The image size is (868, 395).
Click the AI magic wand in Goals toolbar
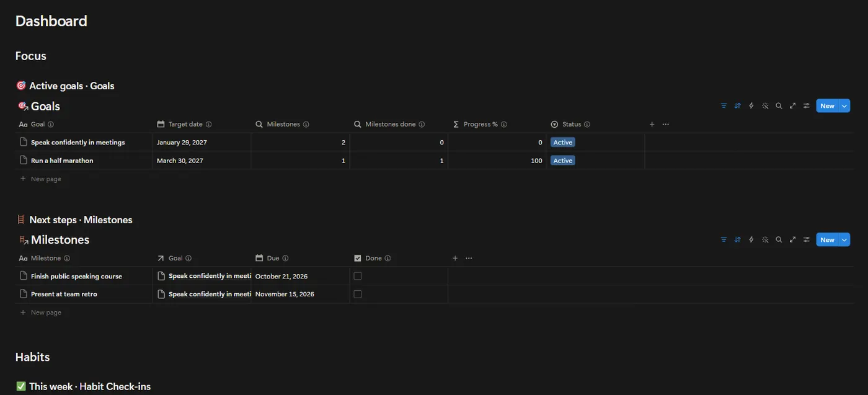tap(765, 106)
